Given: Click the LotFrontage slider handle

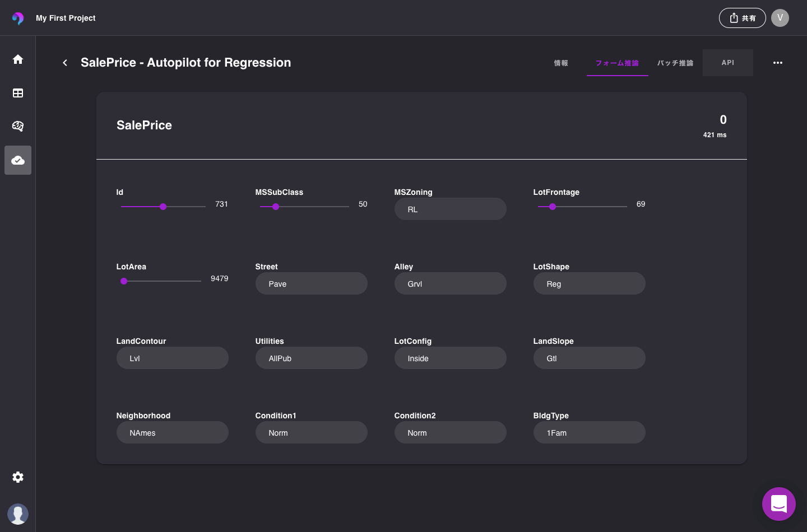Looking at the screenshot, I should coord(553,207).
